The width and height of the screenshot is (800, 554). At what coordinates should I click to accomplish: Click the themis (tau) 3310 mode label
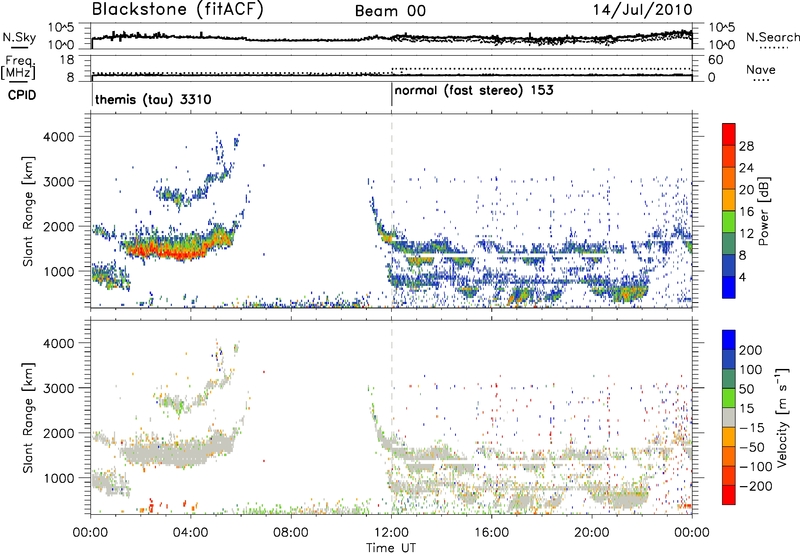pos(153,99)
